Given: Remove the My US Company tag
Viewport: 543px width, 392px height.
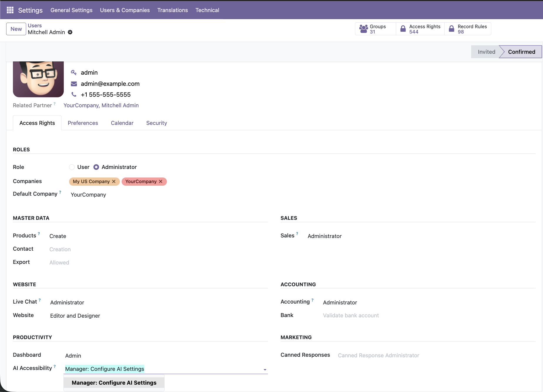Looking at the screenshot, I should (114, 182).
